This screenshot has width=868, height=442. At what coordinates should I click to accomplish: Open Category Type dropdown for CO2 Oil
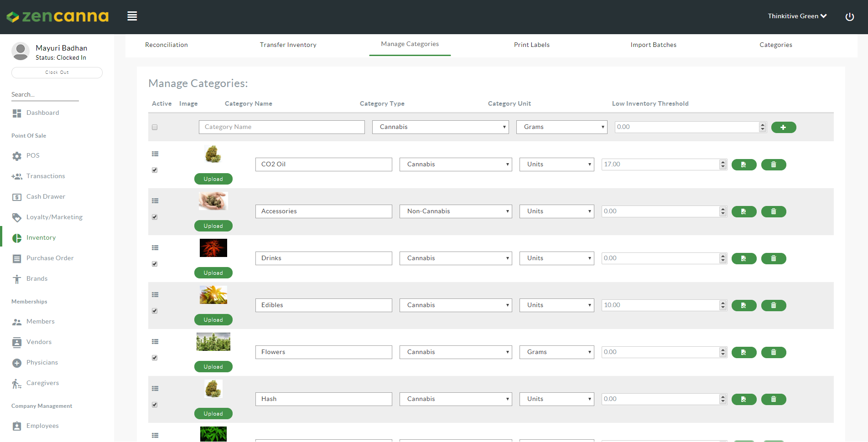pos(456,164)
